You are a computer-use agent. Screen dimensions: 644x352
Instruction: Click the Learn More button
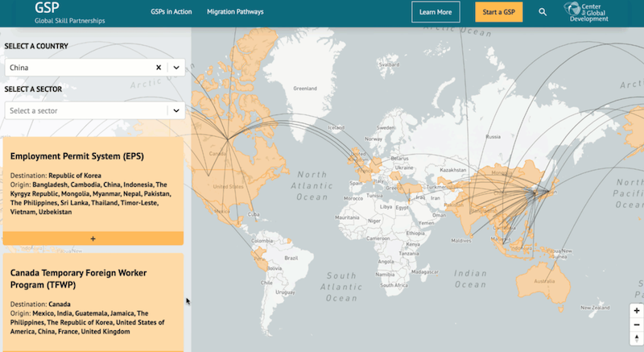436,12
